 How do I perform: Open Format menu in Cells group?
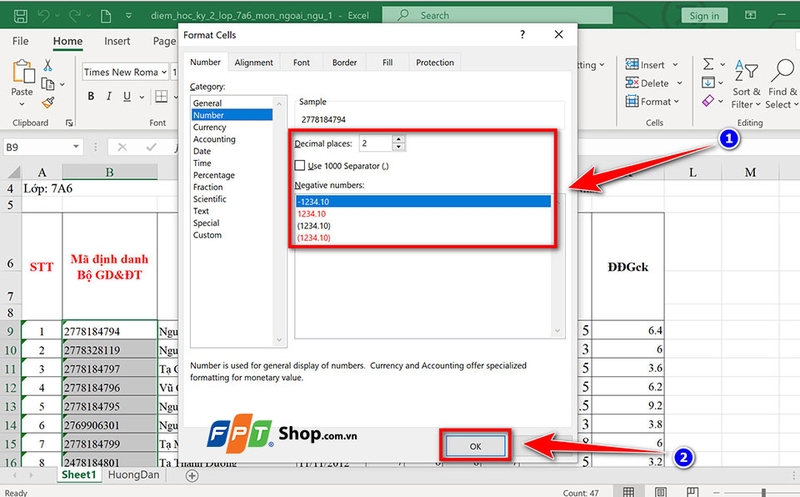[653, 101]
